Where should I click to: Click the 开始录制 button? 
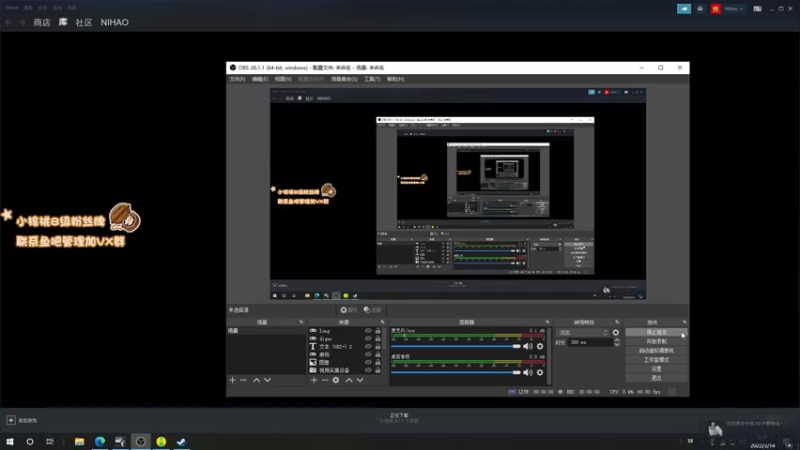tap(656, 341)
